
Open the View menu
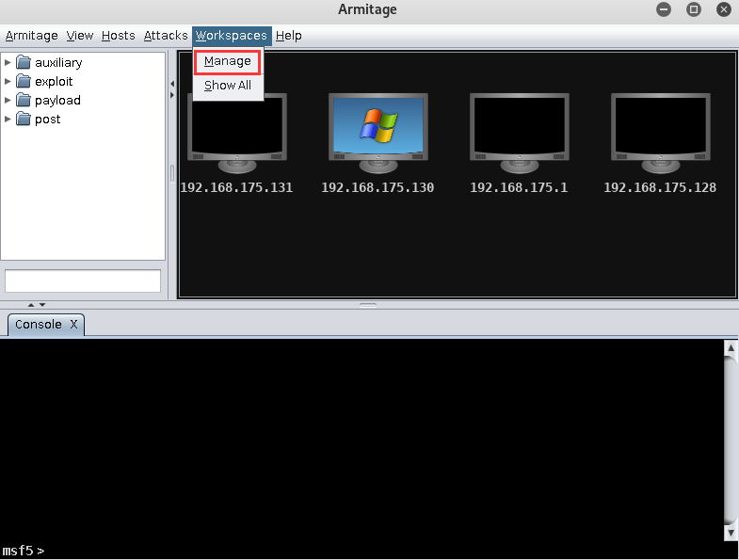(80, 36)
